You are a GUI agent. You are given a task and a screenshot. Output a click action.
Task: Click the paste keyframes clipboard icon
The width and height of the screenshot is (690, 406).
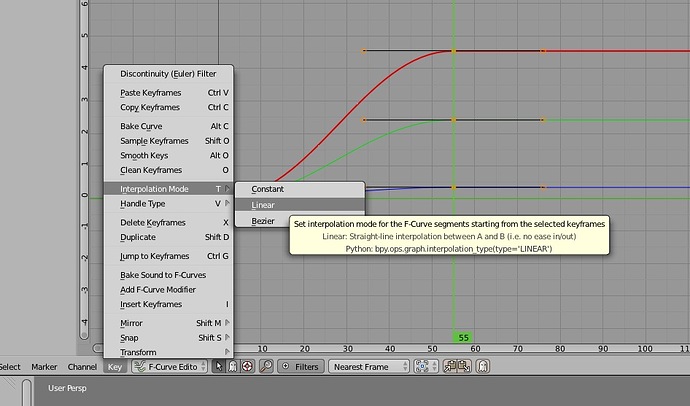(464, 366)
